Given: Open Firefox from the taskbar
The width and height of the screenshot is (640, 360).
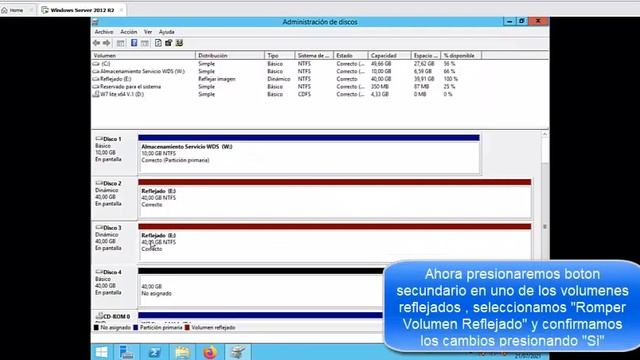Looking at the screenshot, I should click(210, 352).
